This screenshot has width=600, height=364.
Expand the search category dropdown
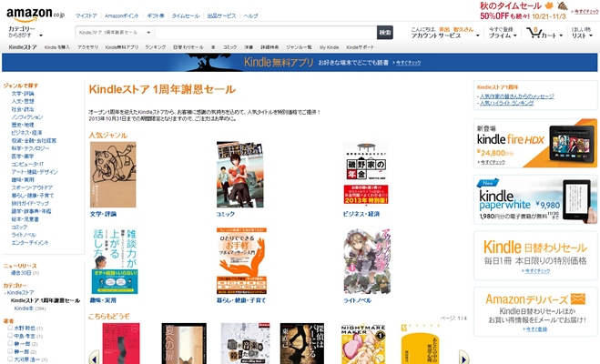[115, 33]
